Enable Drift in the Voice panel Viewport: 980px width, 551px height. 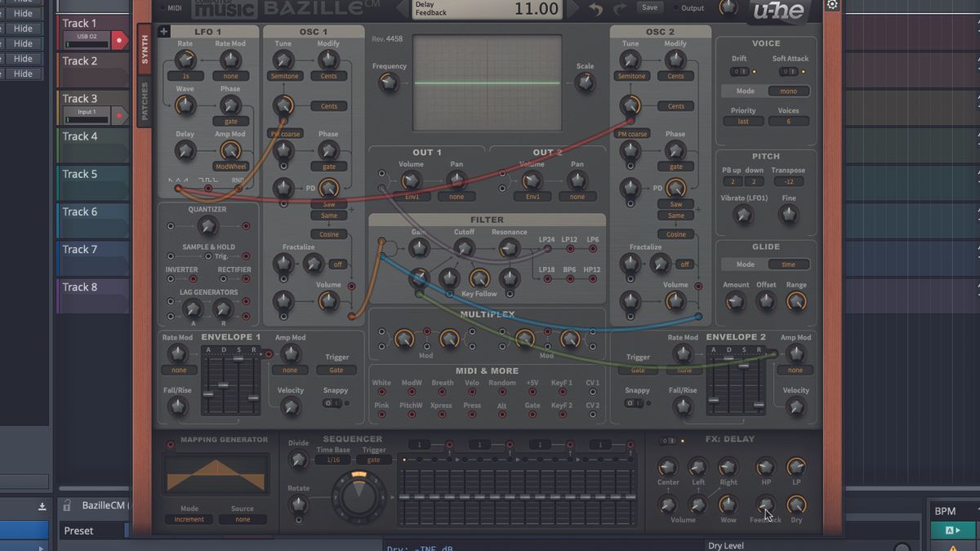coord(739,71)
